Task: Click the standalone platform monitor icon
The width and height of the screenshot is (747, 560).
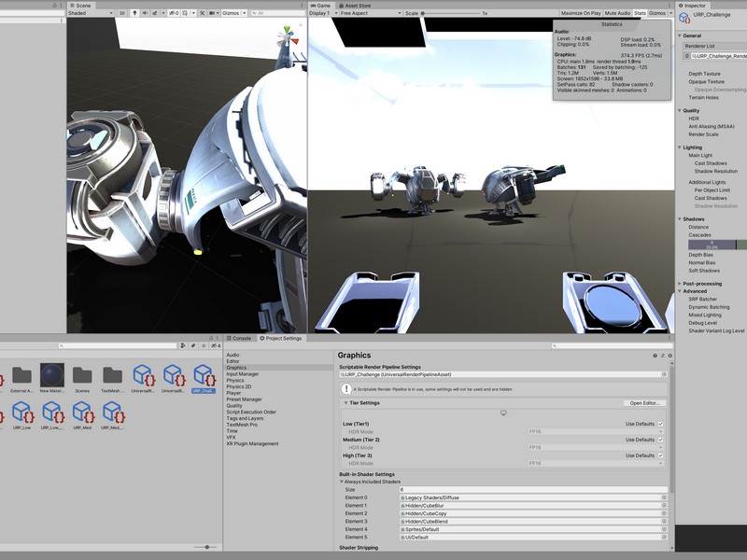Action: point(503,413)
